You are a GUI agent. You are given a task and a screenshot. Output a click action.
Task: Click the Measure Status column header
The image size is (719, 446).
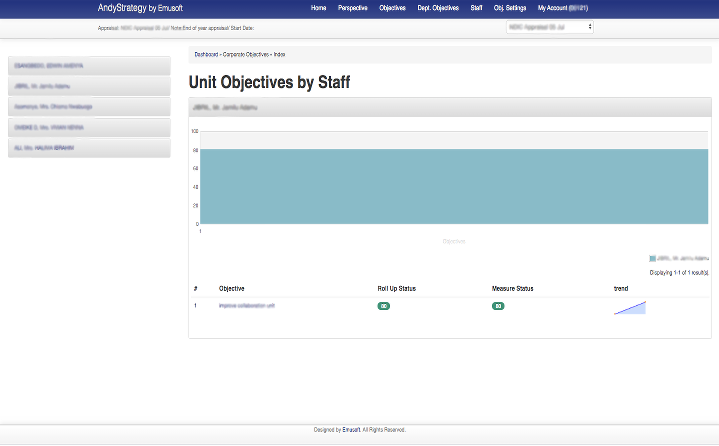(x=513, y=288)
